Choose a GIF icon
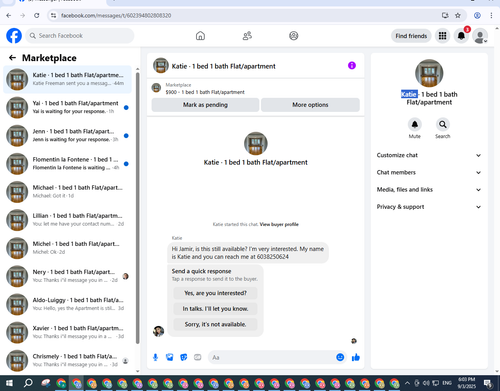Viewport: 500px width, 391px height. [x=198, y=357]
